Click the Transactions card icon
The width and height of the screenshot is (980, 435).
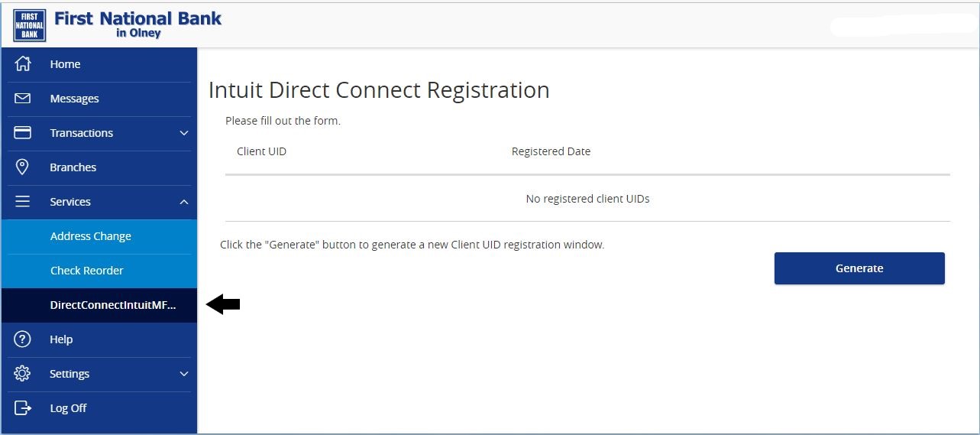[23, 133]
